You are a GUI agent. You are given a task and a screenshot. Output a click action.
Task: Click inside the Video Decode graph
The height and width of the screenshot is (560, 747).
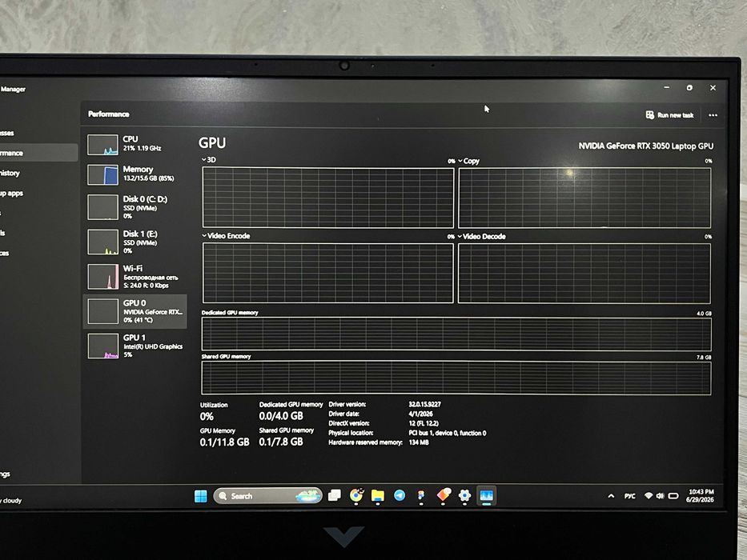pyautogui.click(x=584, y=274)
